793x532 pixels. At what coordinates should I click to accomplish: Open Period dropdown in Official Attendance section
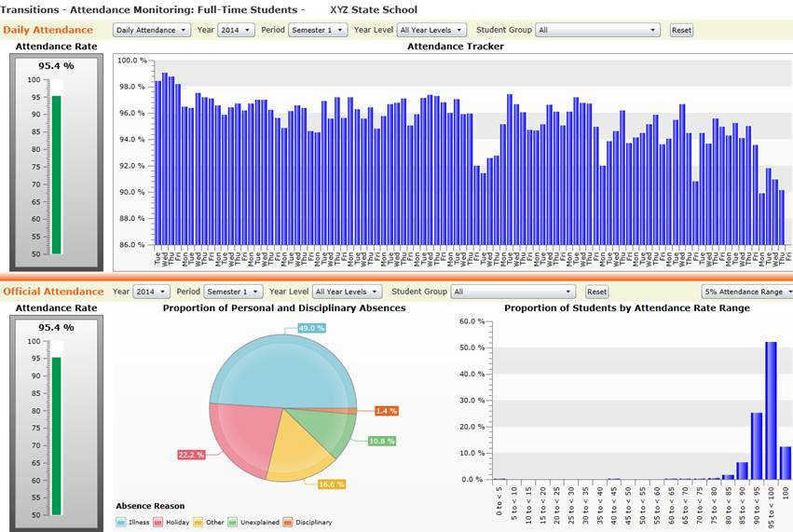(233, 292)
